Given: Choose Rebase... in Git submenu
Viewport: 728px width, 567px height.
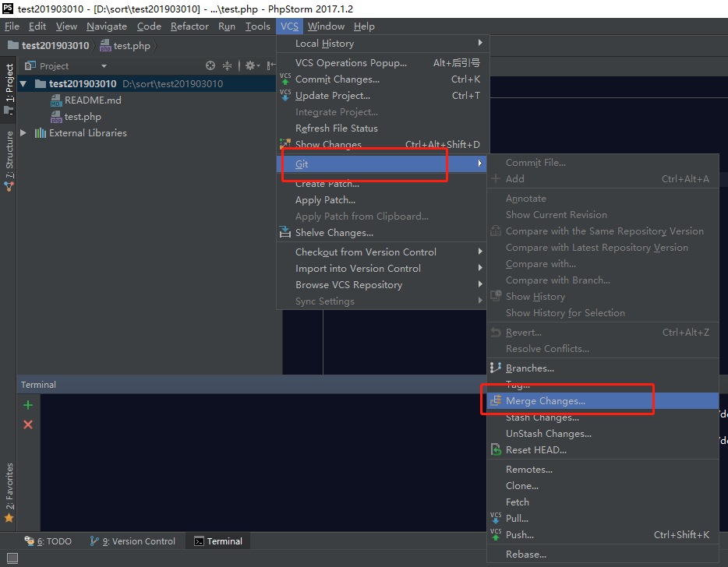Looking at the screenshot, I should tap(603, 555).
